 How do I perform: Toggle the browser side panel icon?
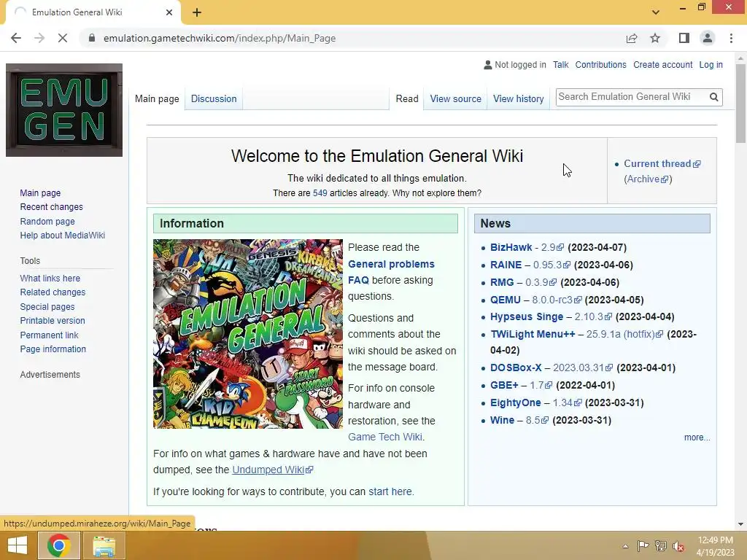click(684, 38)
